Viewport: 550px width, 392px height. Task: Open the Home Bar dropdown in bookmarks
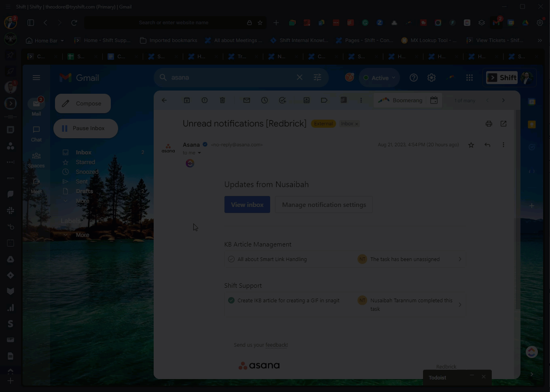[45, 40]
